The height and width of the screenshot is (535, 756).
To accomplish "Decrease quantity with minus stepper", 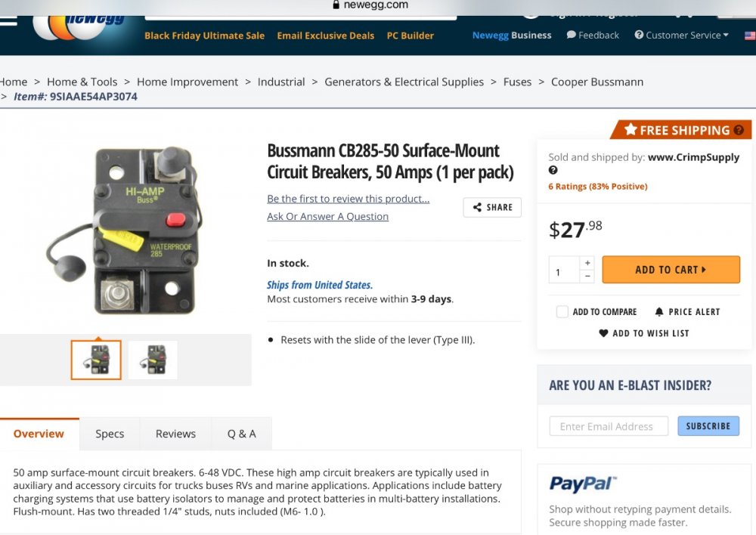I will [x=587, y=277].
